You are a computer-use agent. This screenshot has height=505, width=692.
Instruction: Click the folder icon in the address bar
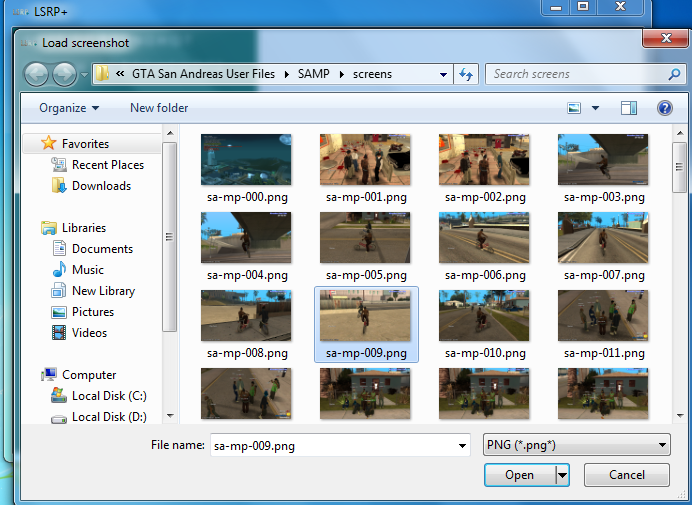pyautogui.click(x=102, y=74)
